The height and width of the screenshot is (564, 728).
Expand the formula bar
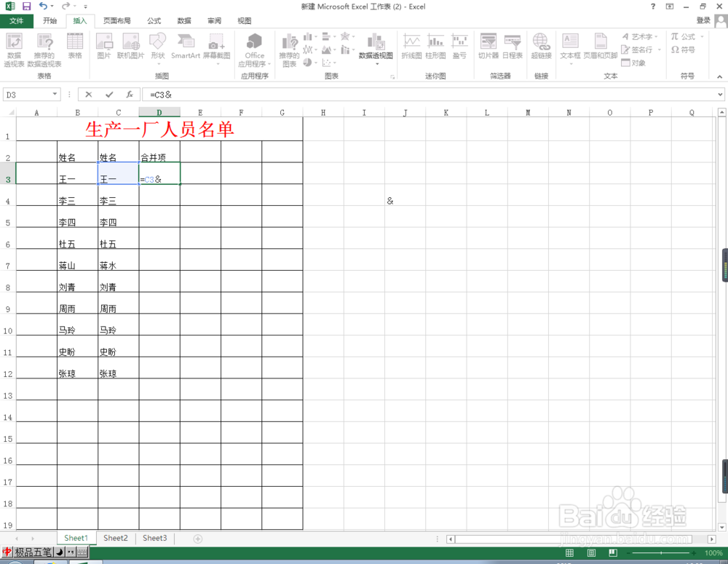(x=720, y=95)
